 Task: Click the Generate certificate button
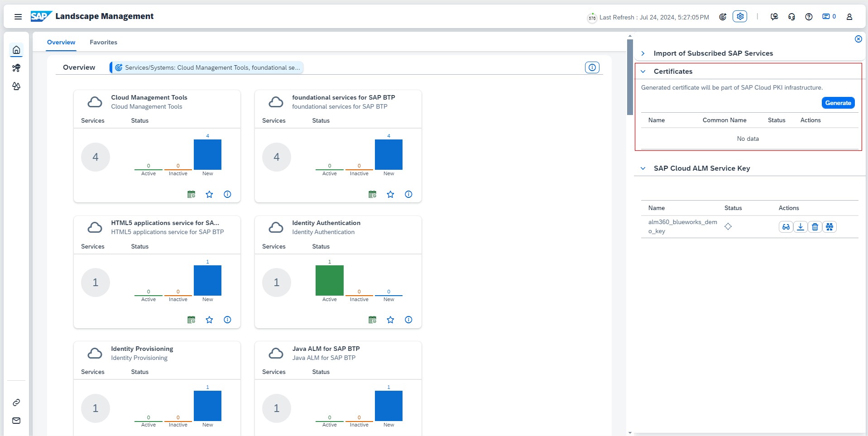pos(838,103)
